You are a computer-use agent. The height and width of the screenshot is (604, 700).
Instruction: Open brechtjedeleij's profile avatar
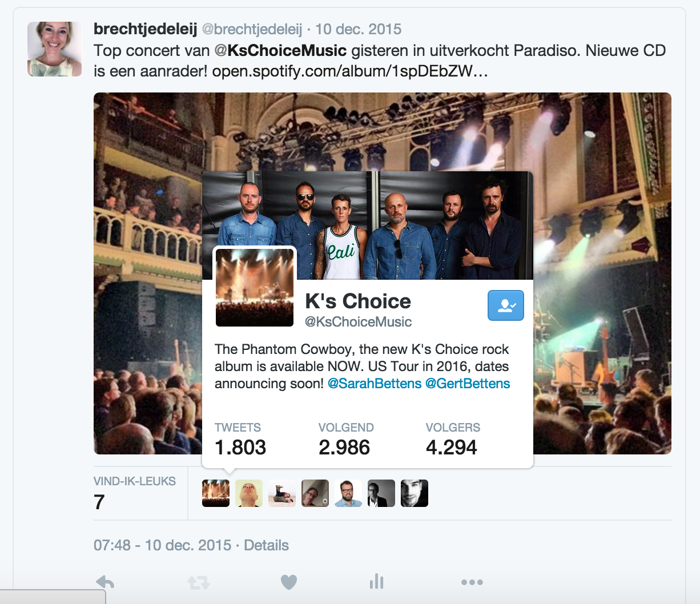(54, 49)
